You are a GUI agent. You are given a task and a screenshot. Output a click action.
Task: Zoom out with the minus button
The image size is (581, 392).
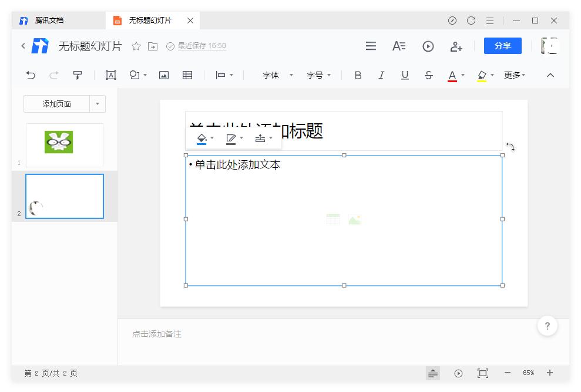click(x=508, y=373)
